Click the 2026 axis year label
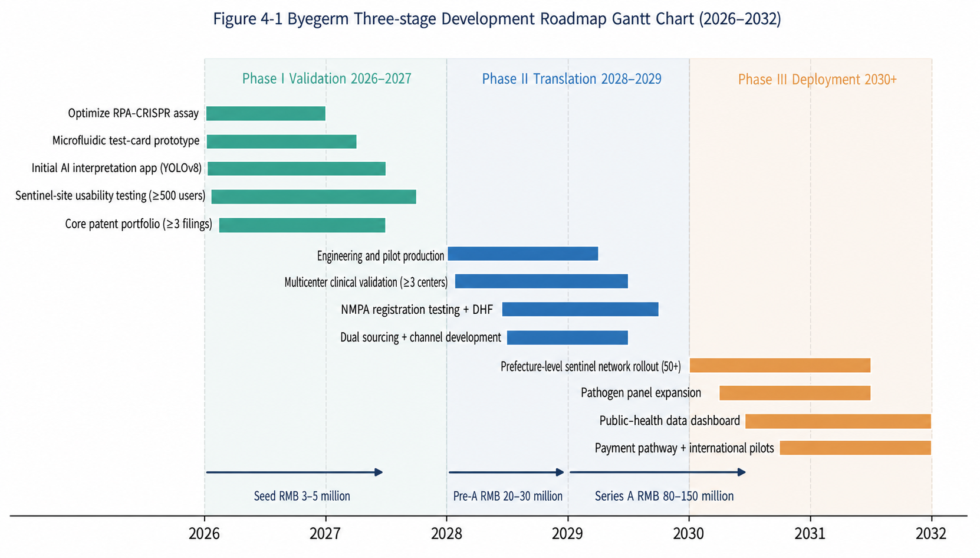980x558 pixels. click(204, 534)
